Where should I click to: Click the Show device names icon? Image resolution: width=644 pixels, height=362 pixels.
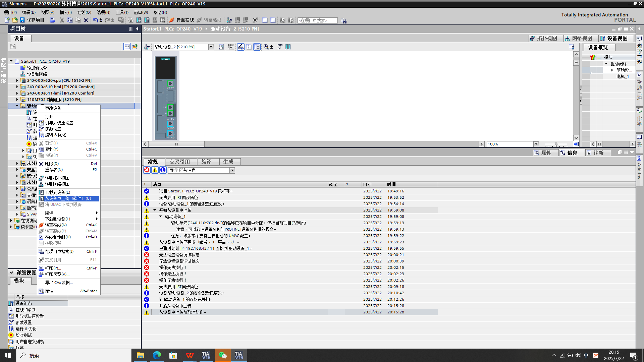click(231, 47)
